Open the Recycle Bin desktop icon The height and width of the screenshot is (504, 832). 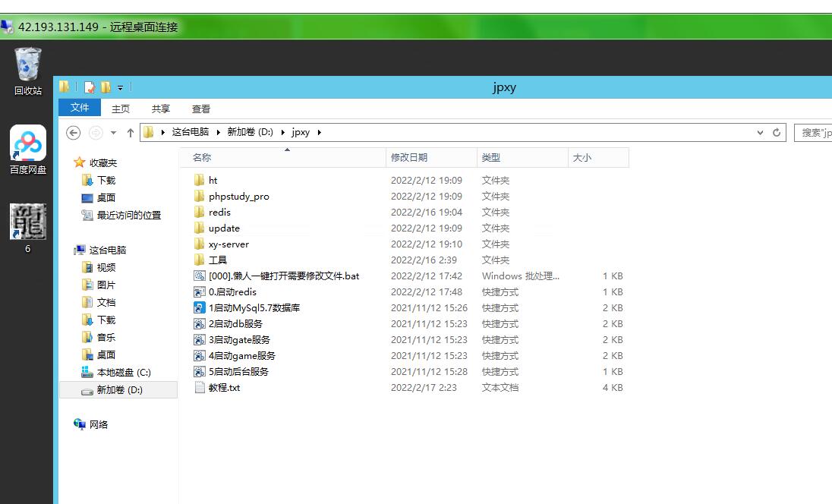(x=28, y=66)
